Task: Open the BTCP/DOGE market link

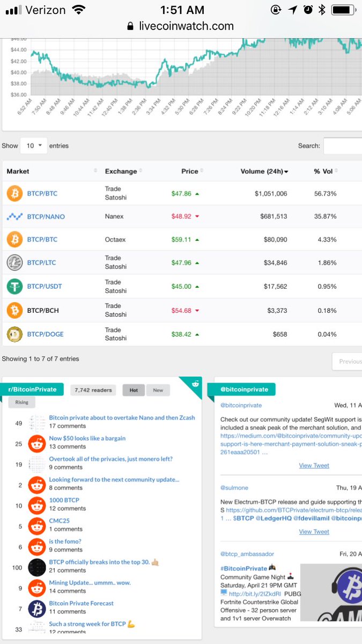Action: click(46, 334)
